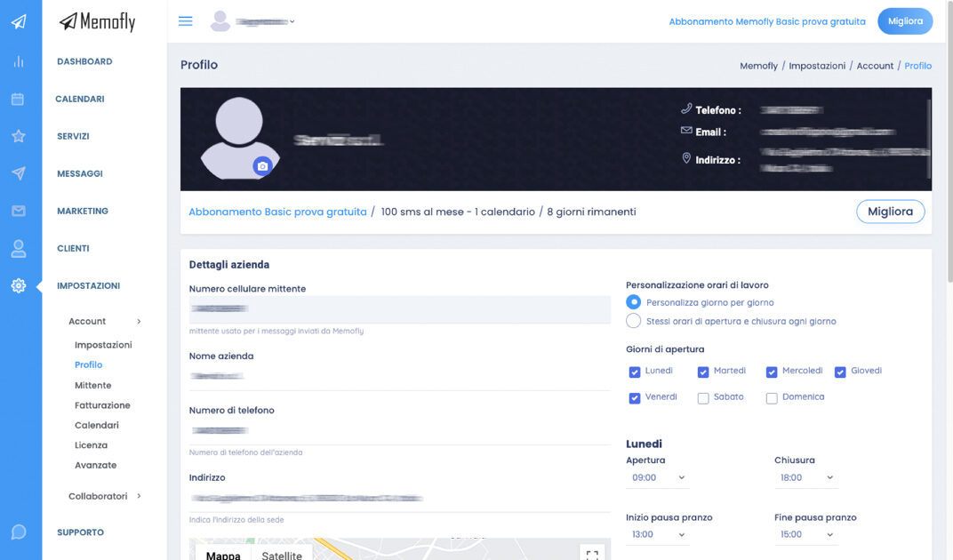Open Fatturazione in the Account submenu
The width and height of the screenshot is (953, 560).
pos(102,405)
